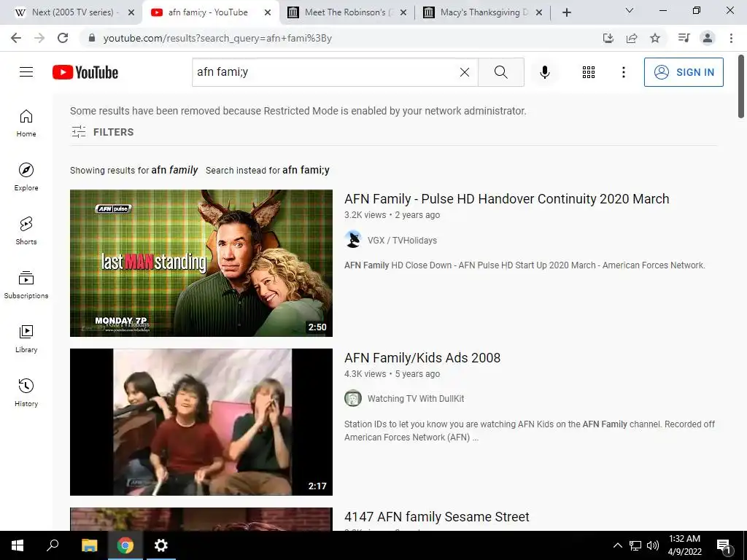Open a new browser tab
Screen dimensions: 747x560
(x=566, y=12)
